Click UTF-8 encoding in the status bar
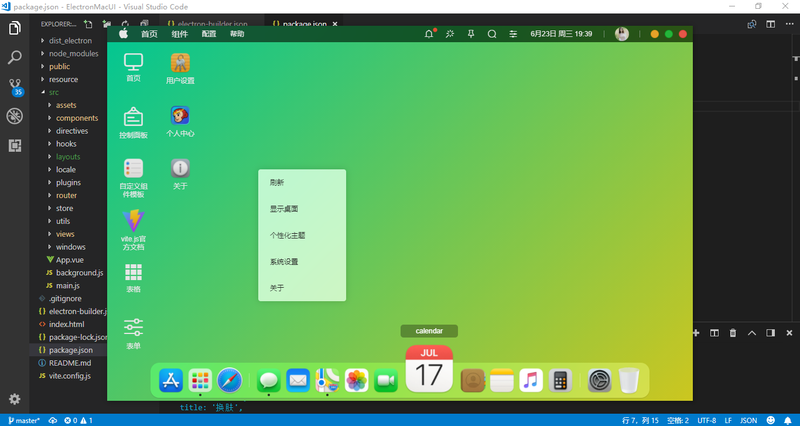The width and height of the screenshot is (800, 426). pos(707,420)
